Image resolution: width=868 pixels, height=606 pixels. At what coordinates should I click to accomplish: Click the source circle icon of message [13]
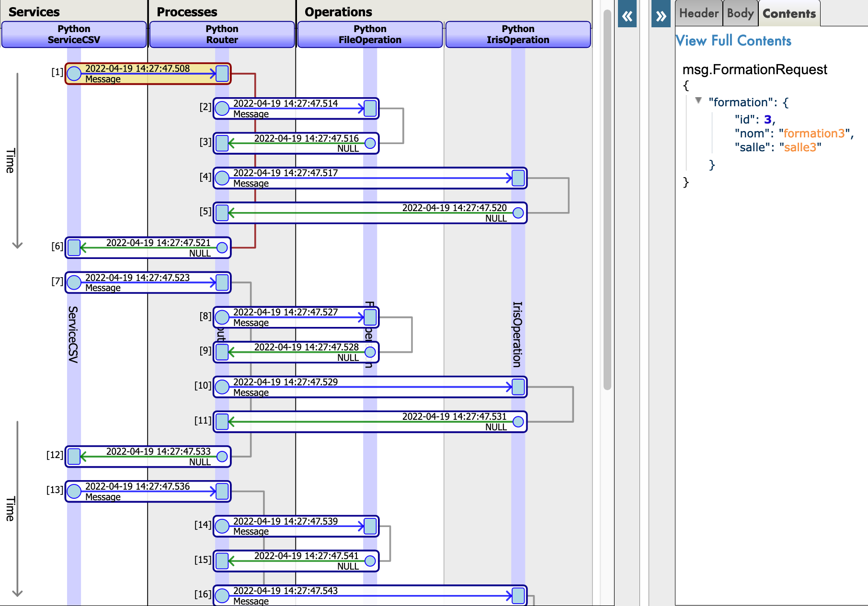tap(74, 491)
